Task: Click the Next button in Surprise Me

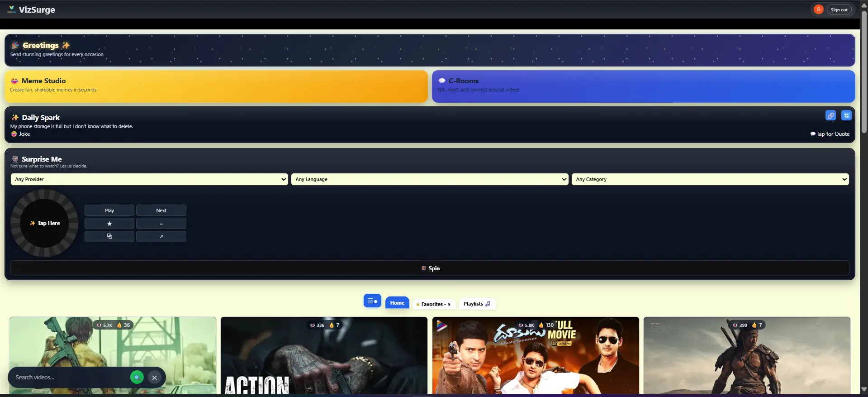Action: point(161,210)
